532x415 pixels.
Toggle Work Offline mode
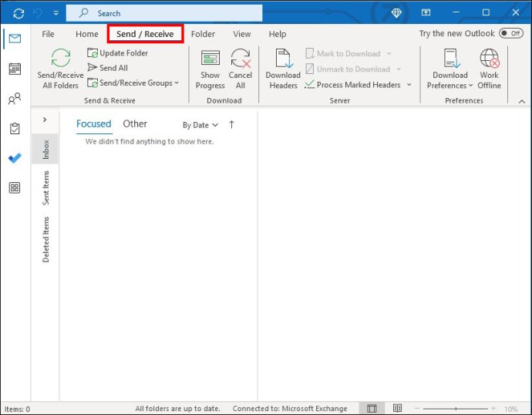point(490,69)
